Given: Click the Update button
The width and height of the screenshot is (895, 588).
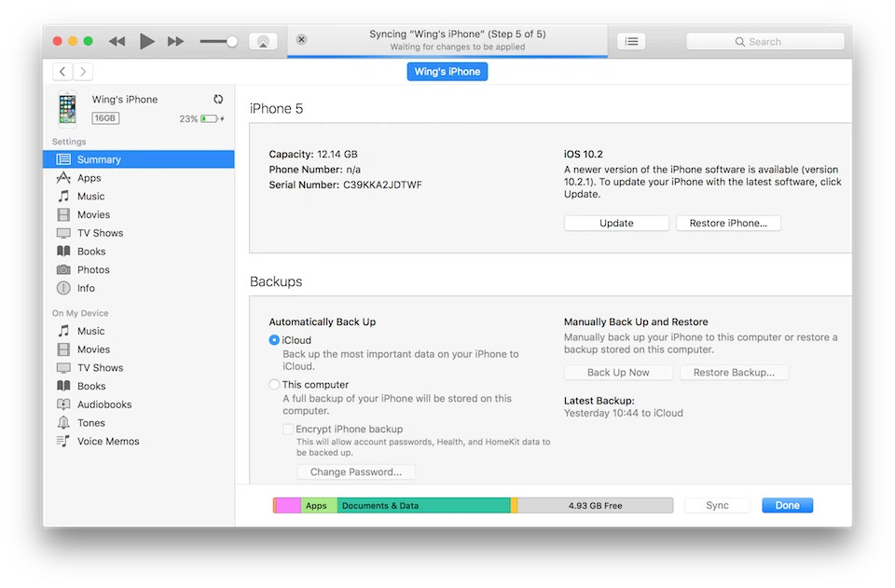Looking at the screenshot, I should [616, 223].
